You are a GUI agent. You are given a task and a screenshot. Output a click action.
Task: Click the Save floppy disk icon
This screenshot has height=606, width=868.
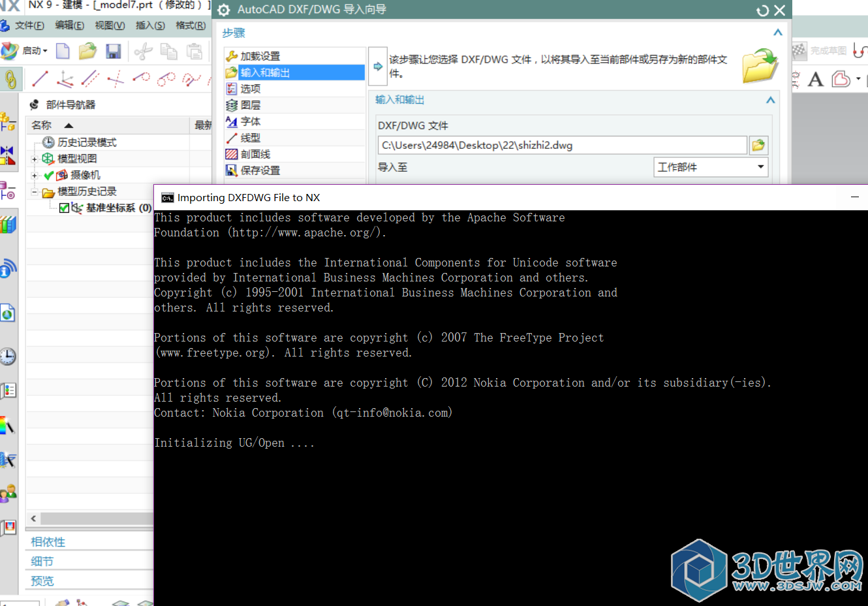tap(113, 51)
